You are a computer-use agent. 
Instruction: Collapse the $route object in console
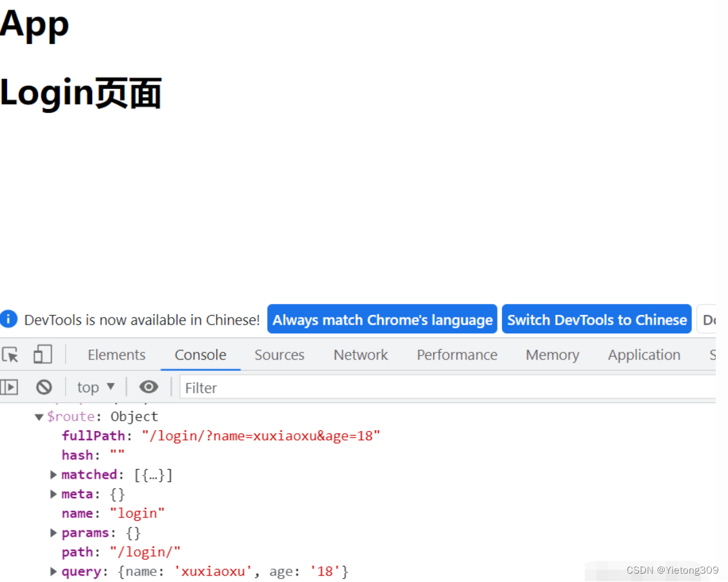click(x=39, y=416)
